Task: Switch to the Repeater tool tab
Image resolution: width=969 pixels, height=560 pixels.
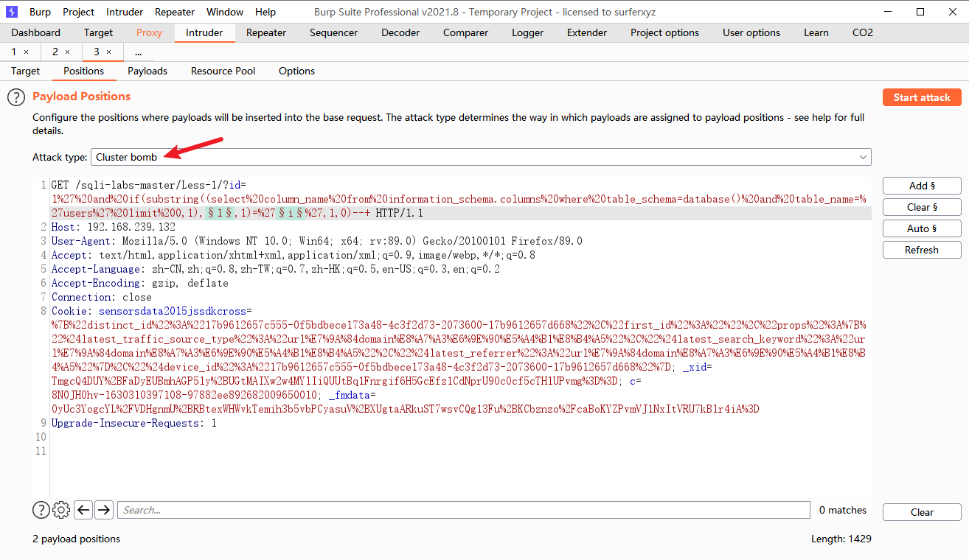Action: point(266,32)
